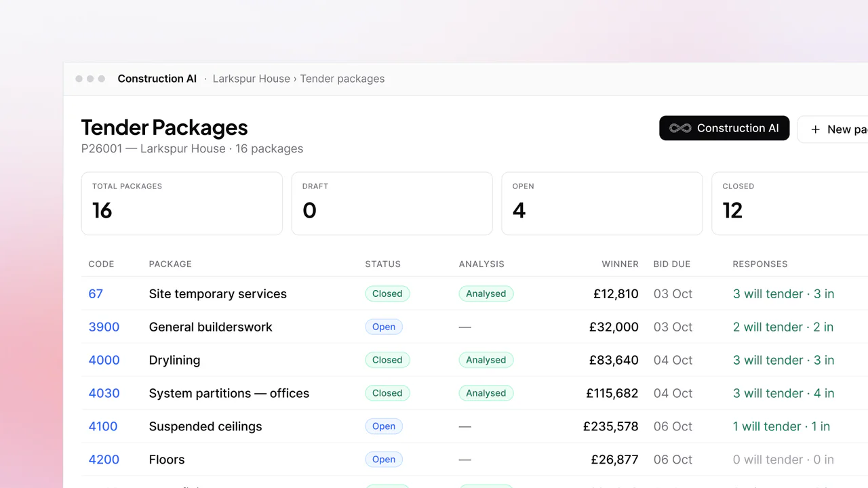
Task: Click the Open status badge for Floors
Action: [384, 460]
